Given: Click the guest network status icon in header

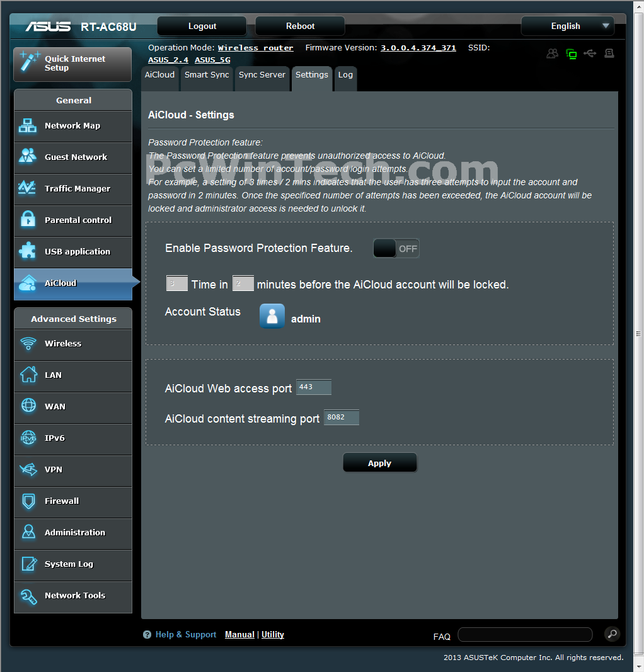Looking at the screenshot, I should click(x=552, y=54).
